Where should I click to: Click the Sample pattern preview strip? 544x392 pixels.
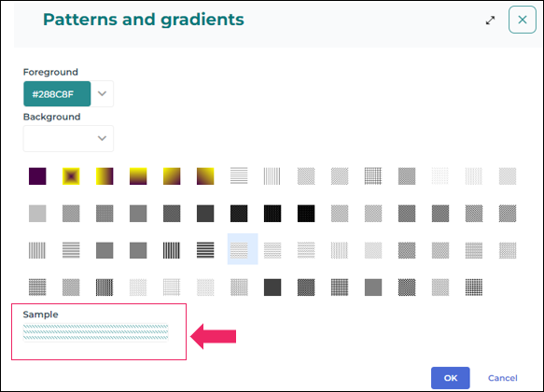coord(96,332)
